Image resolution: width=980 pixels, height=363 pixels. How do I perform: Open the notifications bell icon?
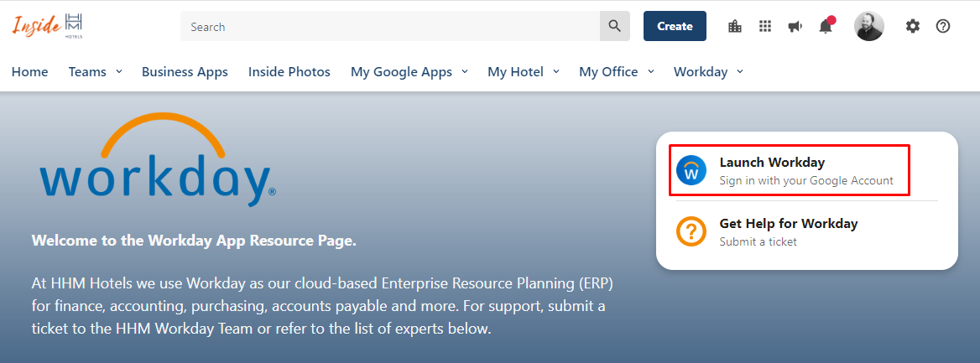point(826,26)
